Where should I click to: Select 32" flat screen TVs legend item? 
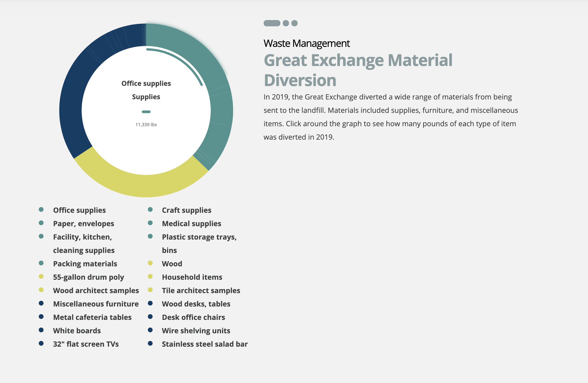(86, 344)
